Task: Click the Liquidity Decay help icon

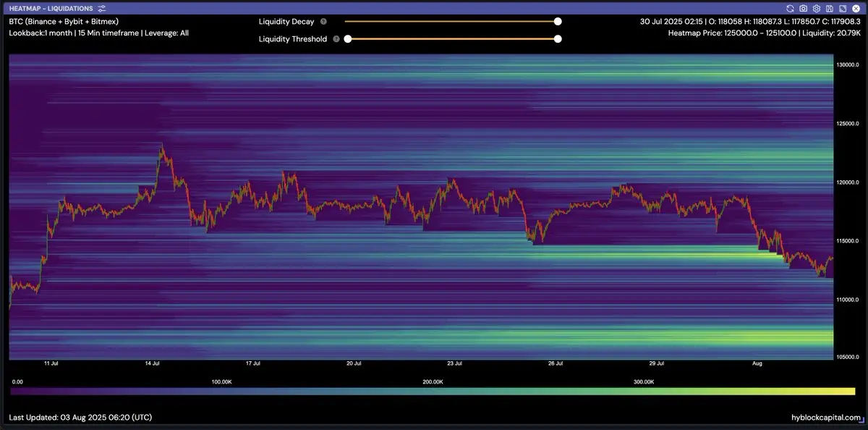Action: point(323,22)
